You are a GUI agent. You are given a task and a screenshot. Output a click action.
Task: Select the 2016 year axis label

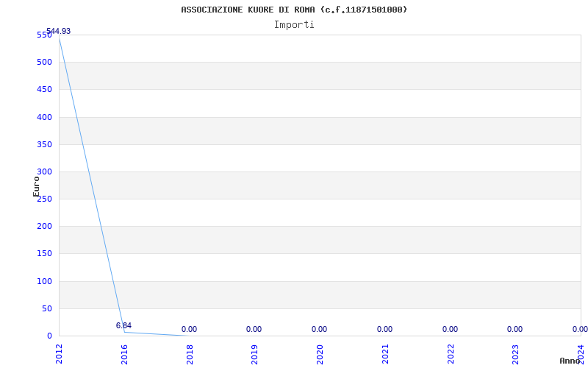(x=124, y=354)
